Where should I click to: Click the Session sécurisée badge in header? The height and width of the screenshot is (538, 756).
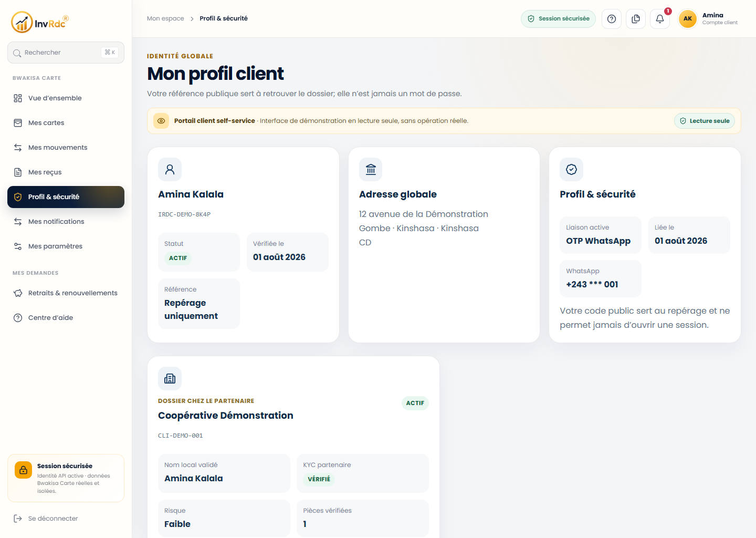click(558, 19)
